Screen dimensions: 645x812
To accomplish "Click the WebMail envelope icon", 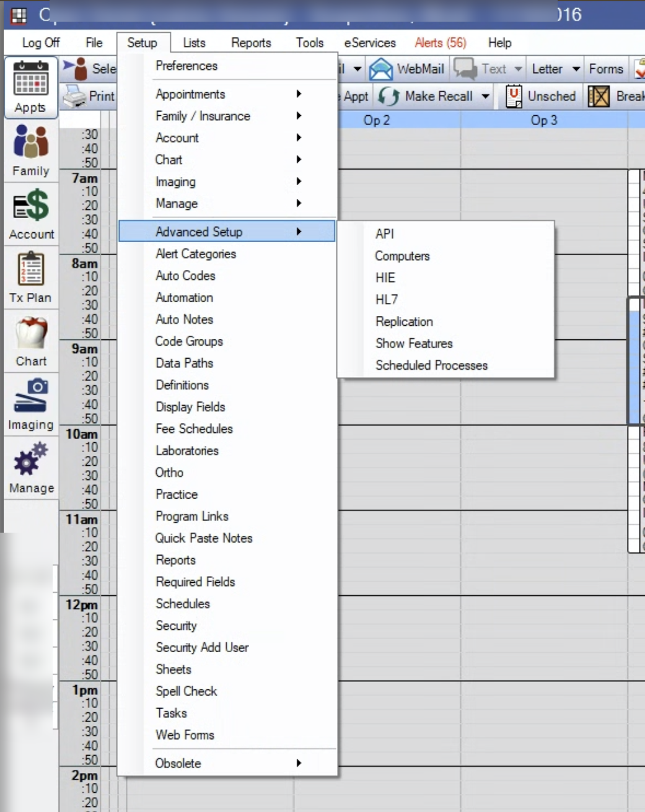I will point(380,69).
